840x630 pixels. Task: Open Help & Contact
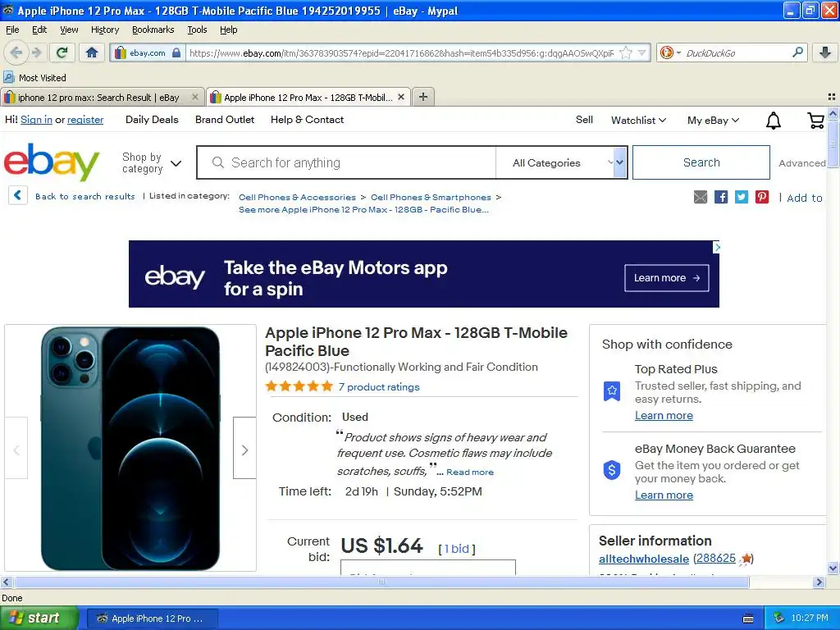click(307, 120)
